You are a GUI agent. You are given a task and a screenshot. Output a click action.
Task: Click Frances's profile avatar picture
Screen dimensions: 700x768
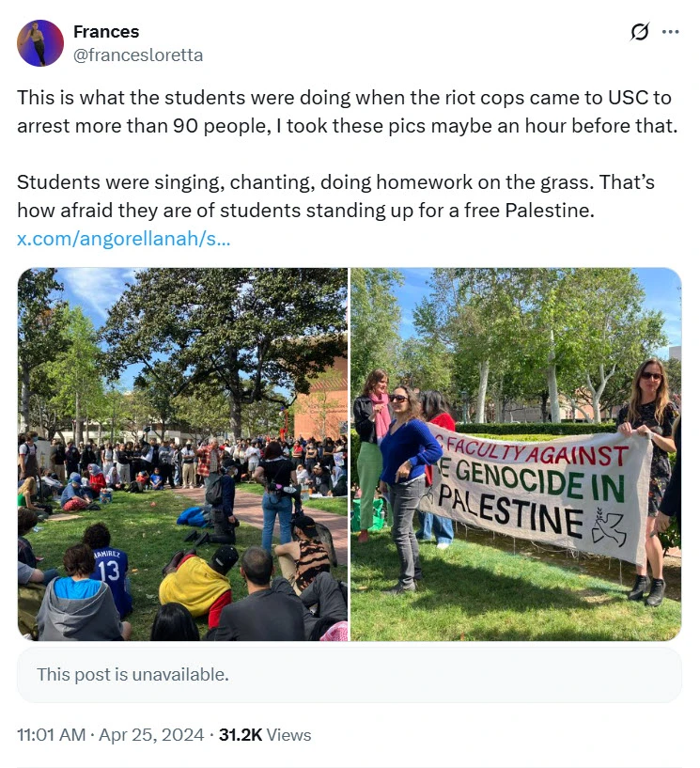40,43
